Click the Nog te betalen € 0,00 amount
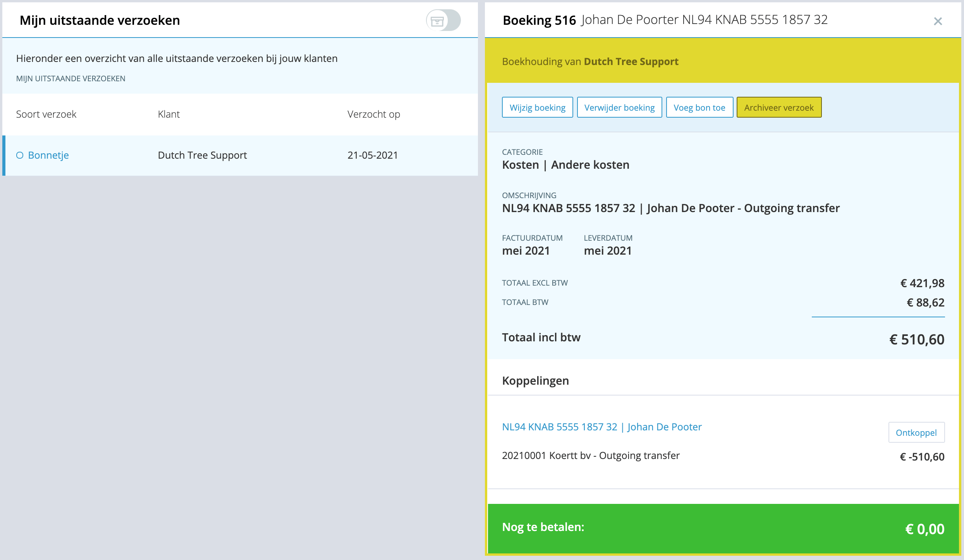Screen dimensions: 964x560 (x=925, y=529)
